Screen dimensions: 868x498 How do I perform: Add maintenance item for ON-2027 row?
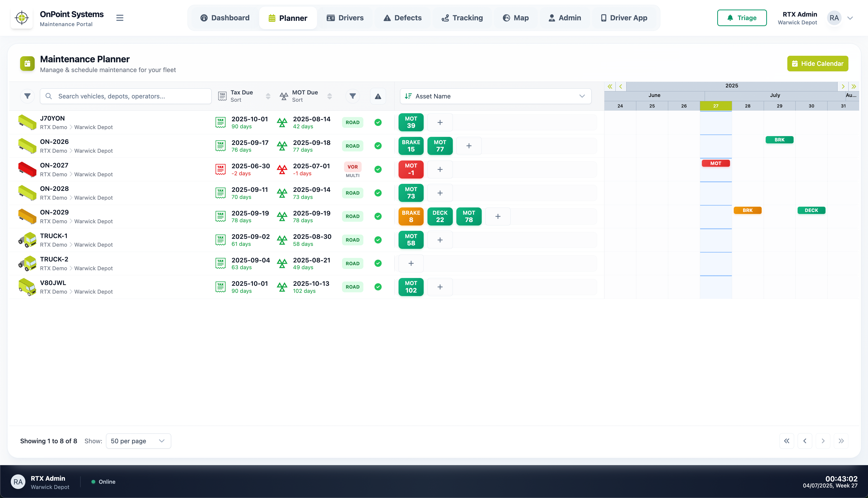[440, 169]
